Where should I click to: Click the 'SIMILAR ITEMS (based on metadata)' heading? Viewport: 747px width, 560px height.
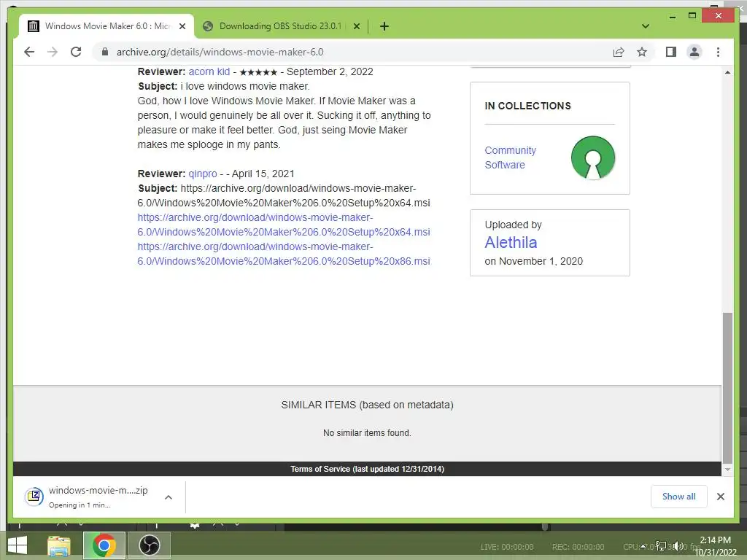coord(368,405)
